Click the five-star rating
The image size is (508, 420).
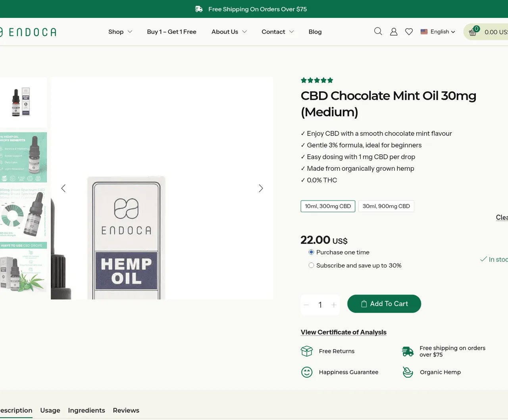click(317, 80)
